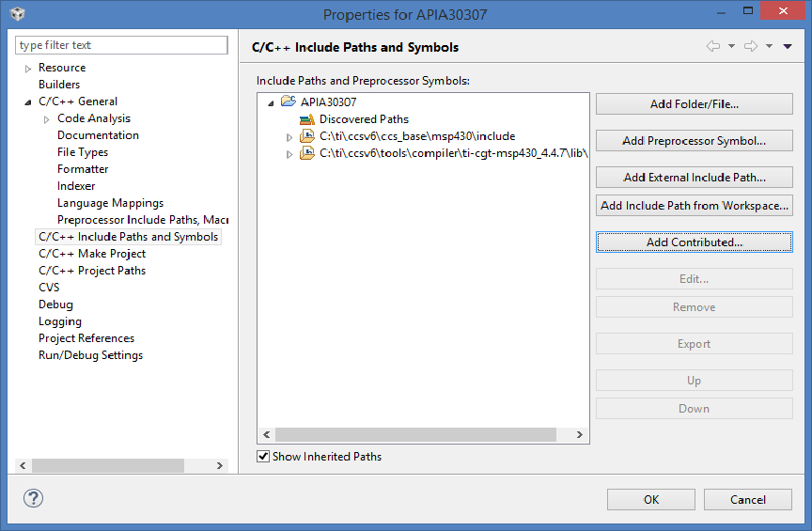Click the help question mark icon

pyautogui.click(x=33, y=499)
